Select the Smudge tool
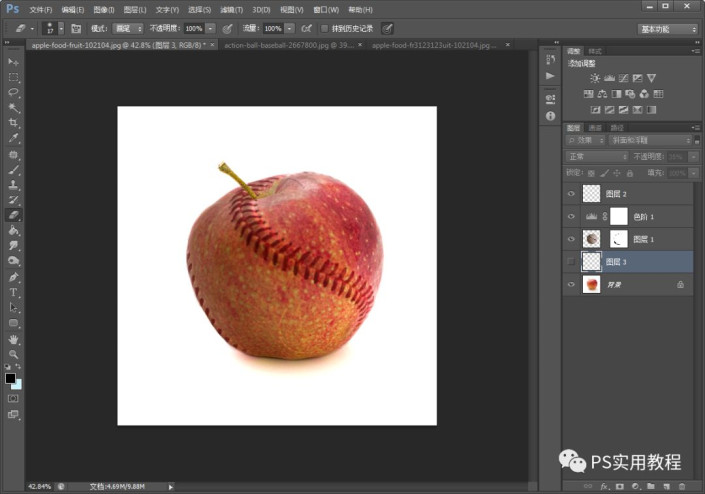This screenshot has height=494, width=705. click(x=13, y=245)
